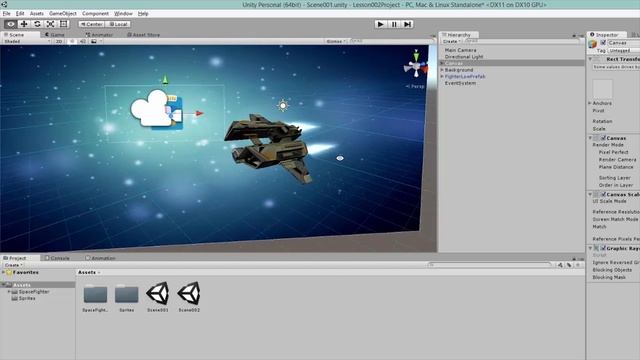Toggle 2D scene view mode
The width and height of the screenshot is (640, 360).
click(59, 41)
